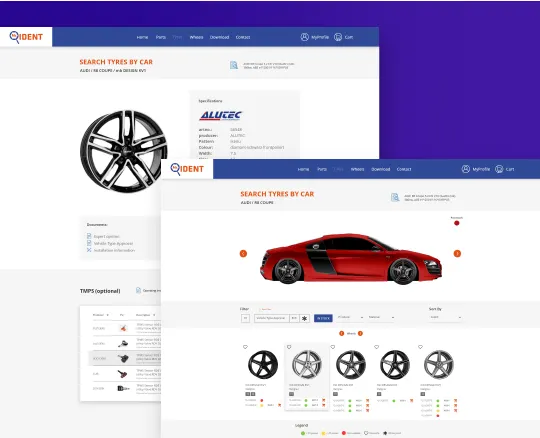The width and height of the screenshot is (540, 438).
Task: Open Download menu item in front navbar
Action: 381,169
